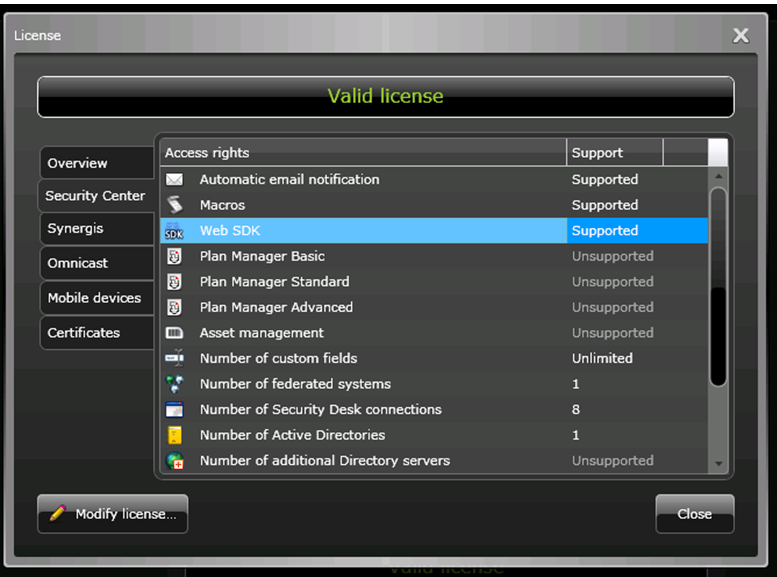777x577 pixels.
Task: Open the Certificates tab
Action: click(x=95, y=333)
